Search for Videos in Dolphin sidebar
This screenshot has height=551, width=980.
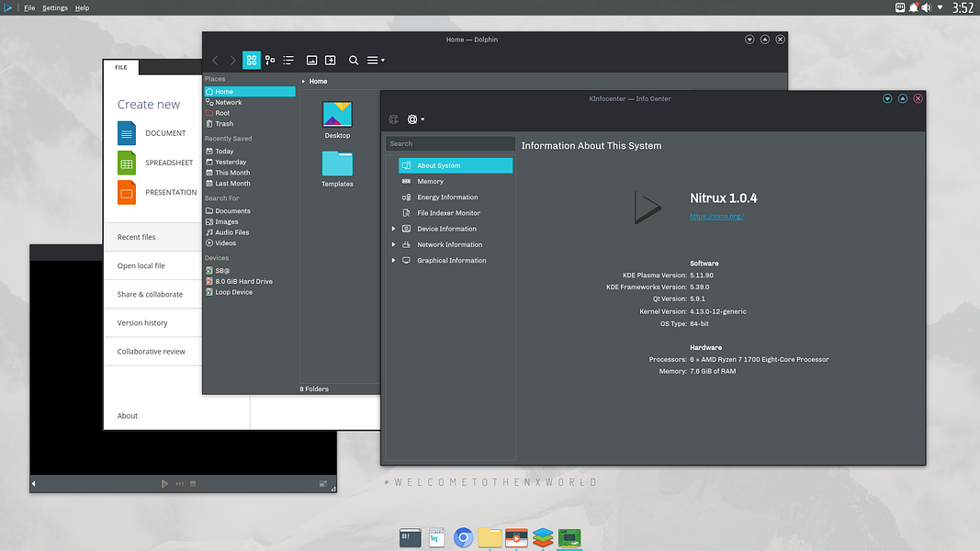[250, 243]
